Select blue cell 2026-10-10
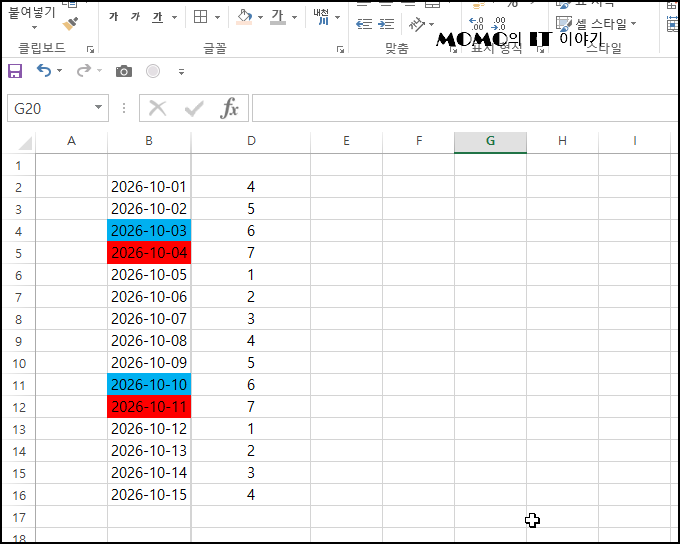 [149, 385]
